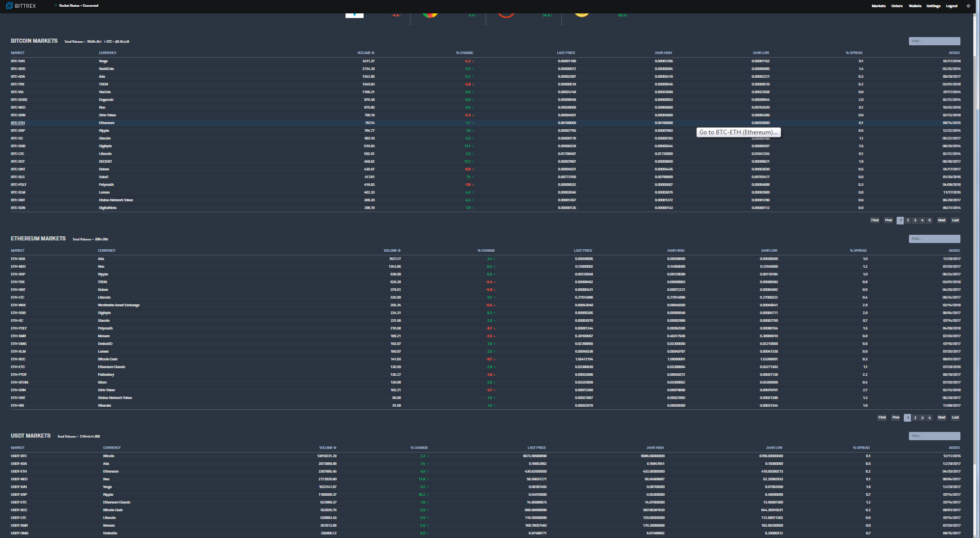Open the USDT-ETH market link
980x538 pixels.
(x=19, y=472)
